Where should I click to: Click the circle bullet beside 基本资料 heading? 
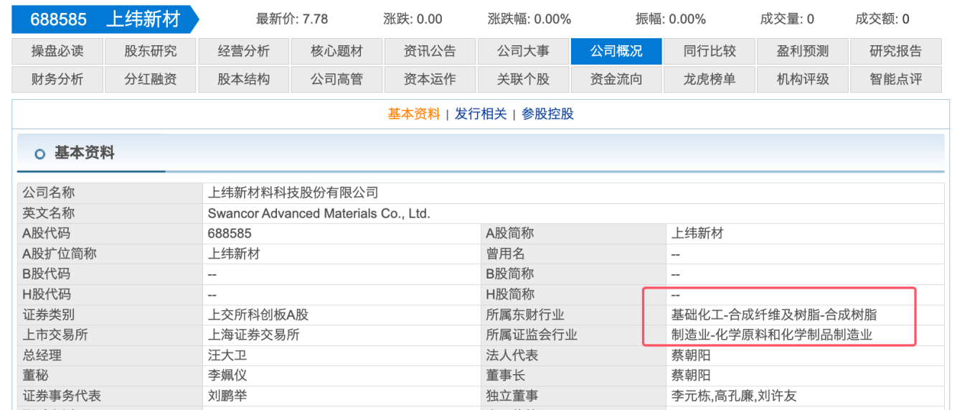[39, 154]
